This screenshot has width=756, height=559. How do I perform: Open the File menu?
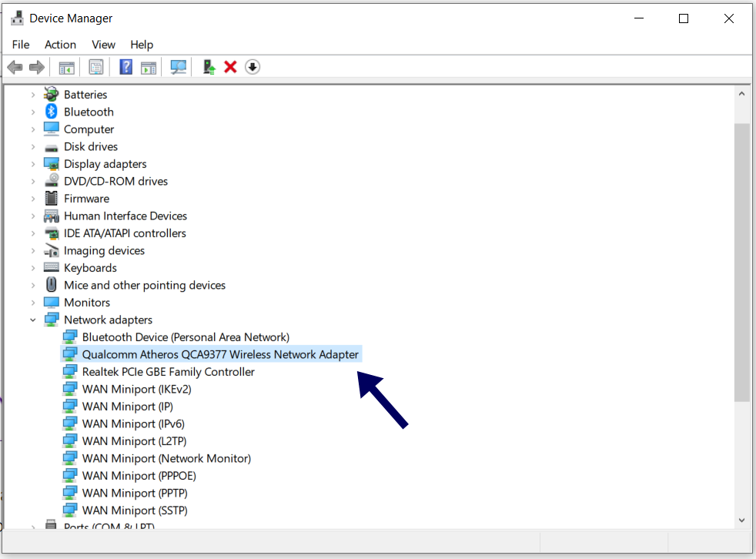click(21, 45)
